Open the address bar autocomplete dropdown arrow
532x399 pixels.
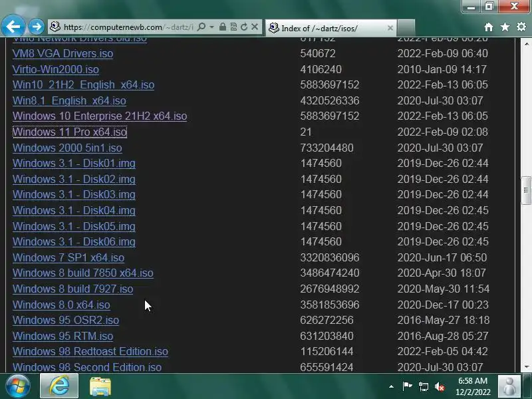click(x=211, y=27)
